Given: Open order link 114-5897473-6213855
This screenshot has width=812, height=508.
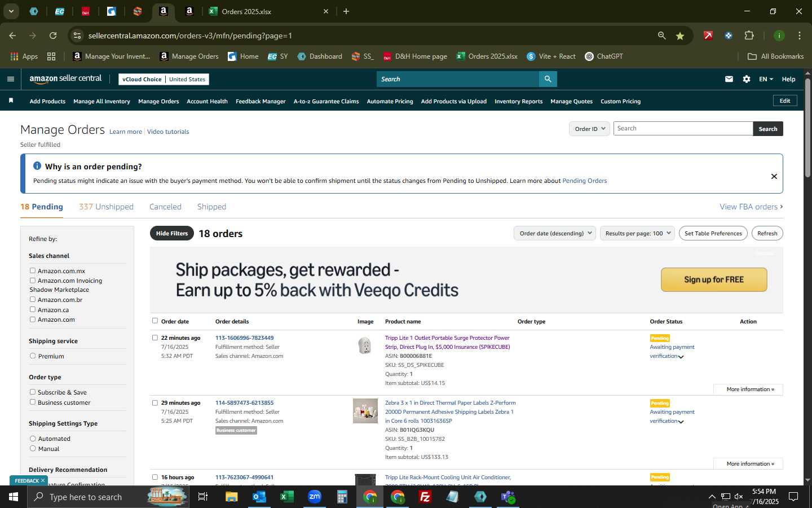Looking at the screenshot, I should tap(244, 403).
